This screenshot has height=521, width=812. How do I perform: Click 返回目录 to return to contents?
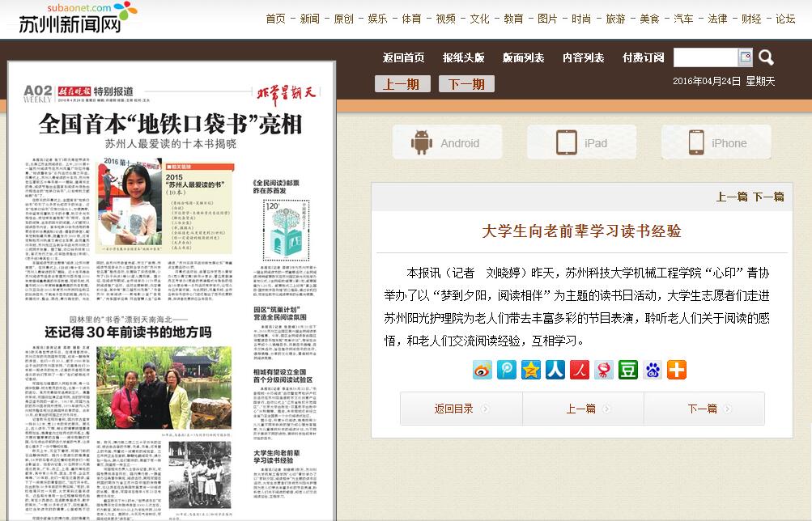[x=461, y=409]
